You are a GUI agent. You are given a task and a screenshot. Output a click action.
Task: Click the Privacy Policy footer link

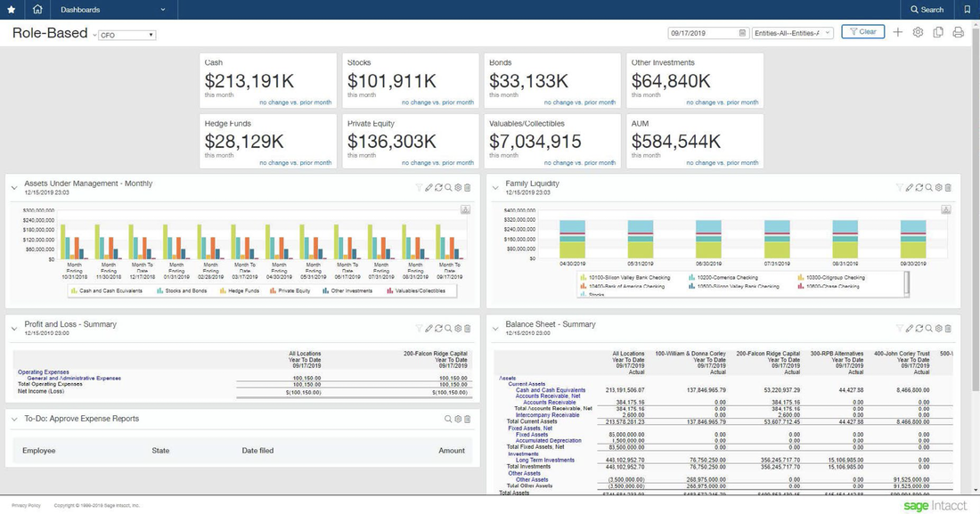pos(26,505)
